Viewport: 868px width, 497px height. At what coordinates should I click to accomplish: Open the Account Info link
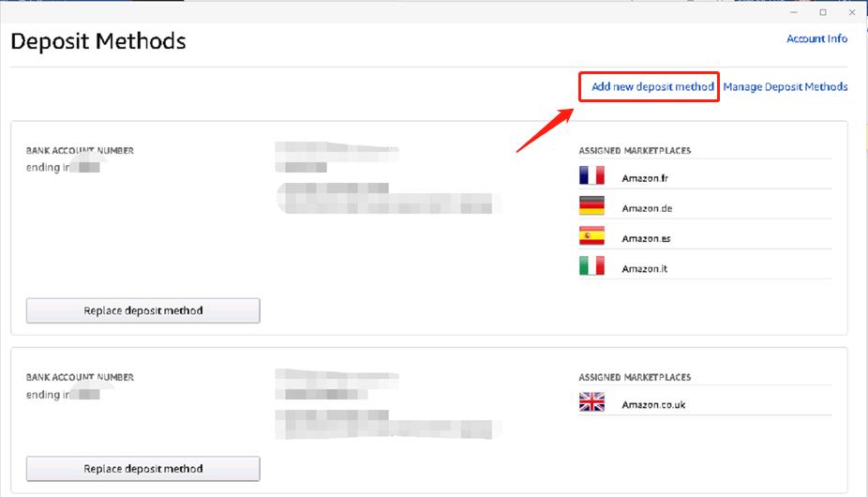click(816, 38)
